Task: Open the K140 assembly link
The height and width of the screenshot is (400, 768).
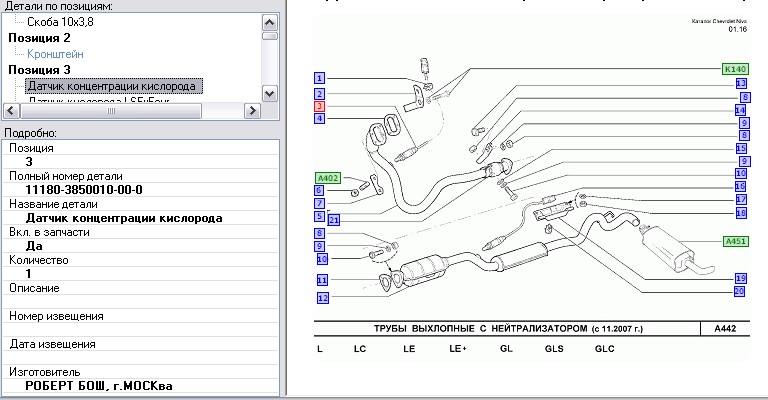Action: click(x=736, y=70)
